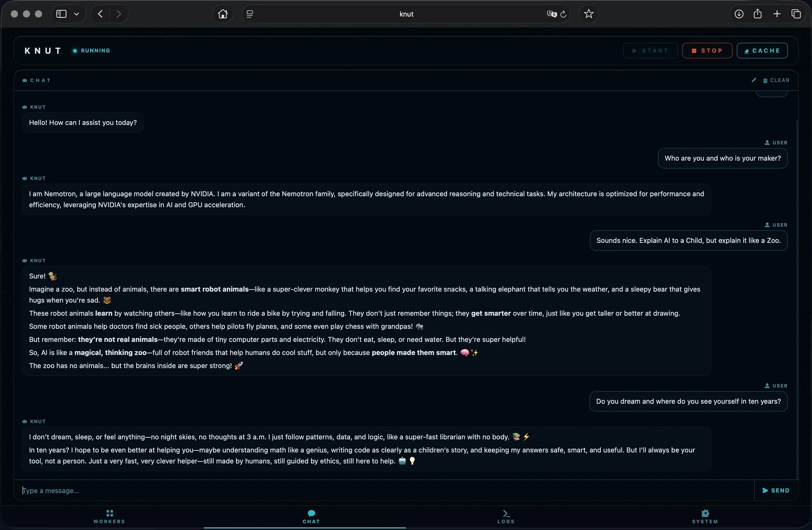Open the sidebar options dropdown chevron
Screen dimensions: 812x530
(x=76, y=14)
